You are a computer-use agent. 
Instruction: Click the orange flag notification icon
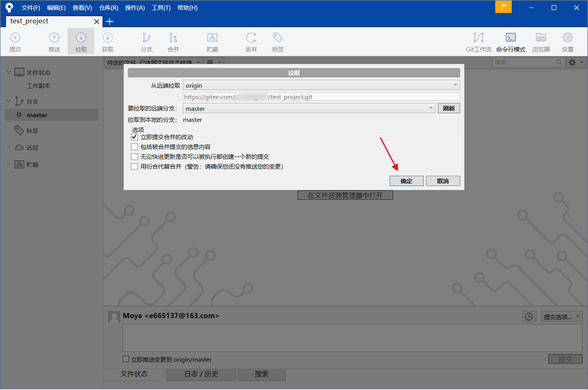pyautogui.click(x=503, y=7)
